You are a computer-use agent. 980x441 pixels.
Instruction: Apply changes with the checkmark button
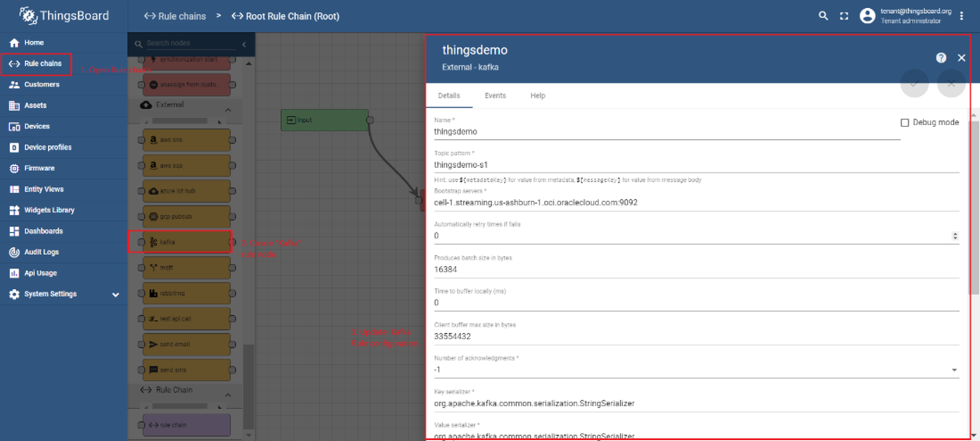[x=915, y=83]
